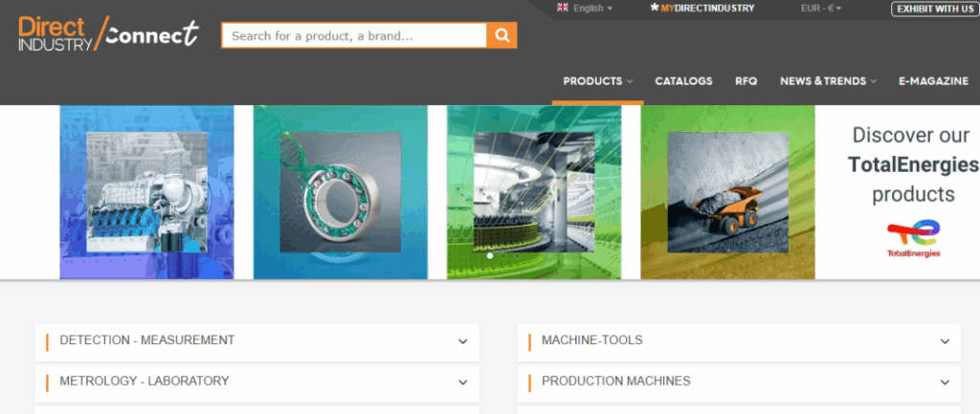The height and width of the screenshot is (414, 980).
Task: Click the mining dump truck banner image
Action: (728, 192)
